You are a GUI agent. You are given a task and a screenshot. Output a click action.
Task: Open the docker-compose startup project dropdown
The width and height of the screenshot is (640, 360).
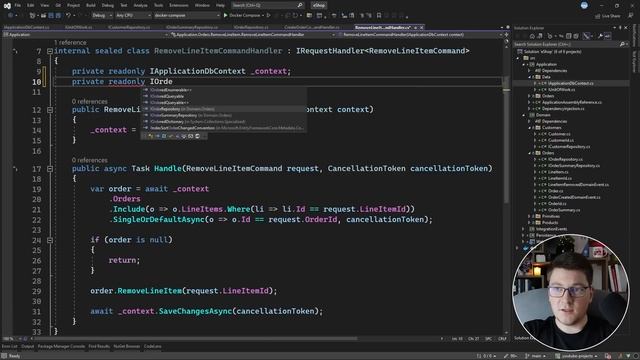(x=187, y=16)
